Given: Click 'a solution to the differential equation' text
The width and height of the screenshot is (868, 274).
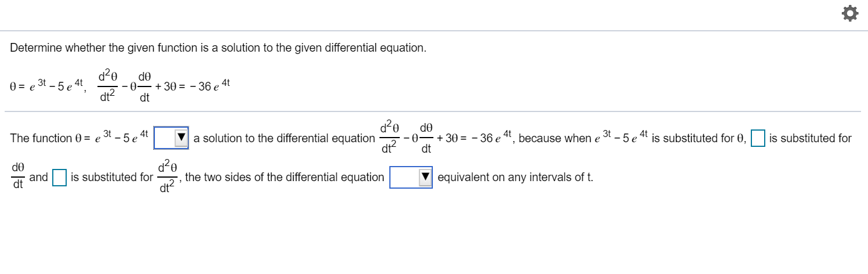Looking at the screenshot, I should [x=284, y=138].
